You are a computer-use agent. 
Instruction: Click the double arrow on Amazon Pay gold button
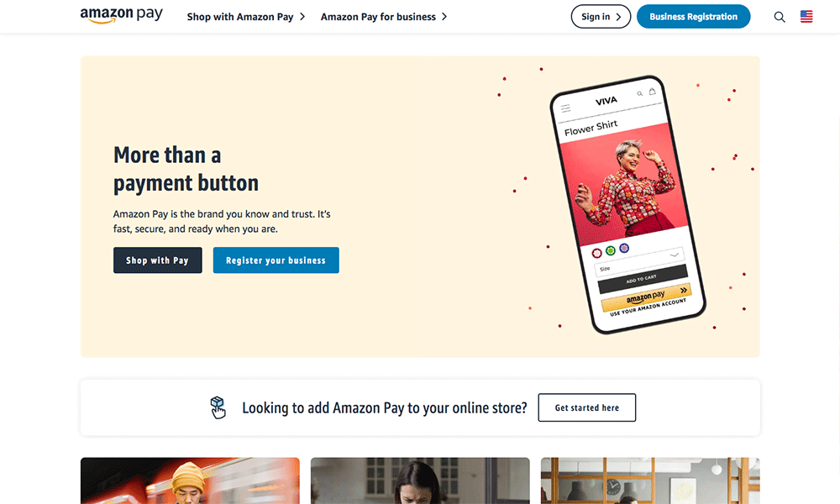684,290
